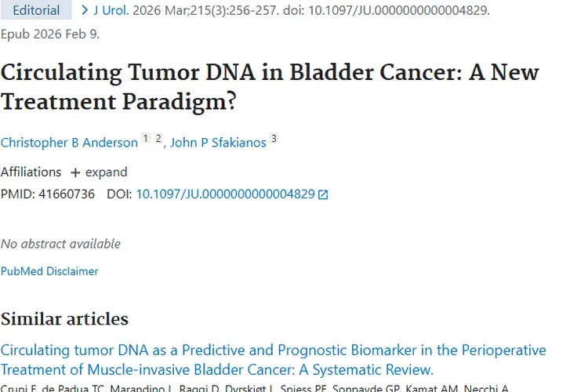Click the 'Similar articles' section heading
Image resolution: width=588 pixels, height=392 pixels.
coord(64,318)
